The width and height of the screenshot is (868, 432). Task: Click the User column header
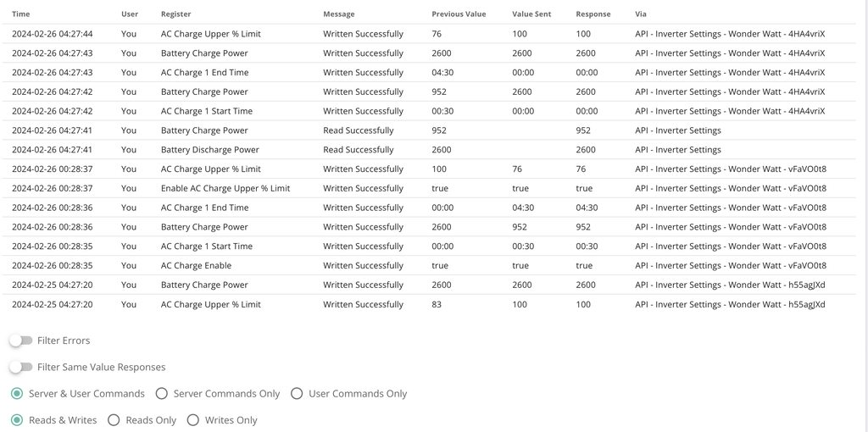click(129, 14)
